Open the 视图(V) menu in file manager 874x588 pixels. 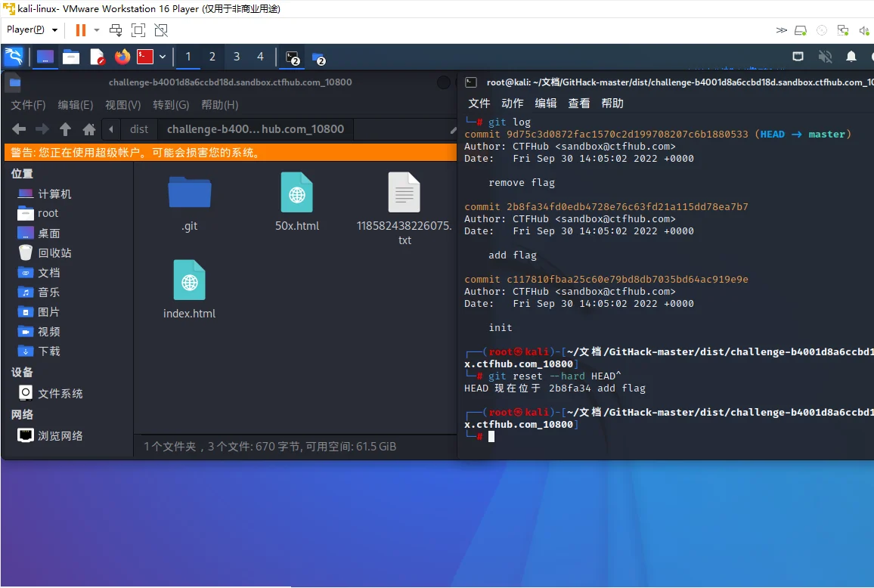[122, 105]
